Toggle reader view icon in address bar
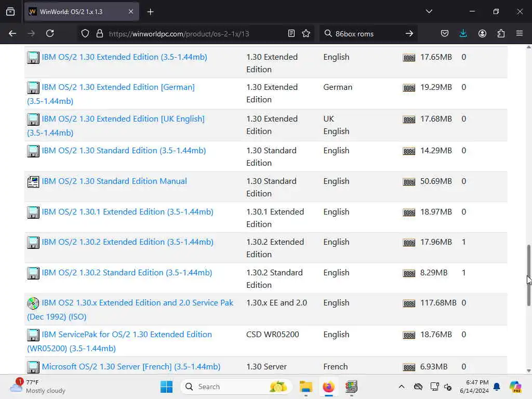532x399 pixels. pyautogui.click(x=291, y=33)
